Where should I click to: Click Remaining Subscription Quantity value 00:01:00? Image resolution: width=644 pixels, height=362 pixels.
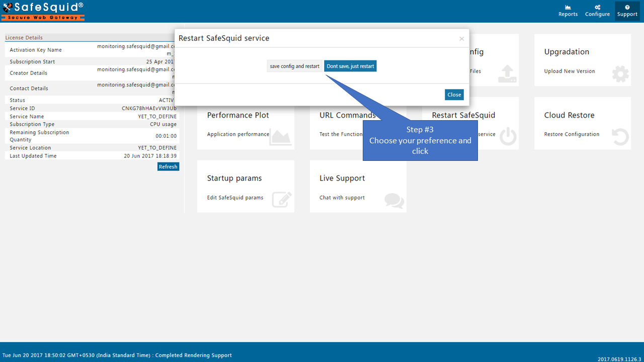pyautogui.click(x=166, y=136)
